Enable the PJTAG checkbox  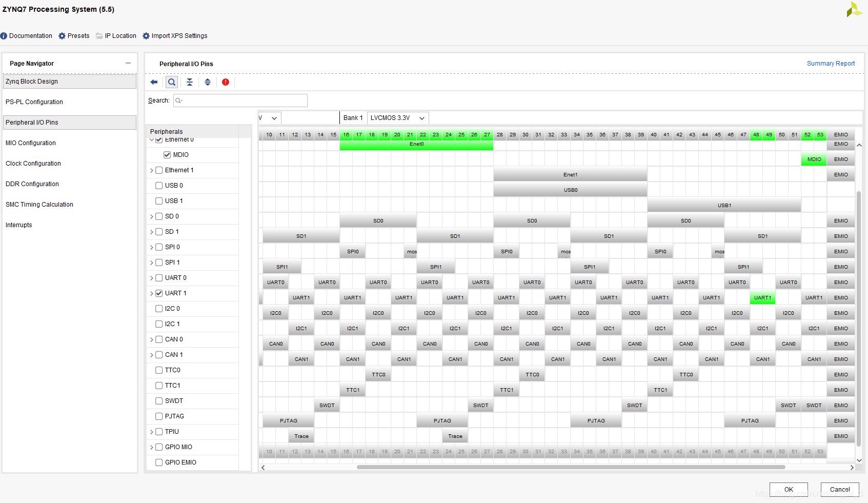click(159, 416)
